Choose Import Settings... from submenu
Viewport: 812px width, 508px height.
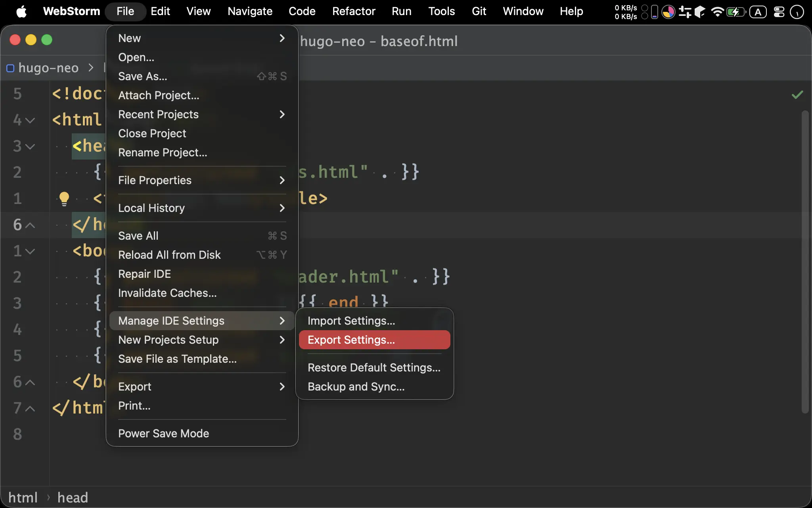(x=374, y=321)
